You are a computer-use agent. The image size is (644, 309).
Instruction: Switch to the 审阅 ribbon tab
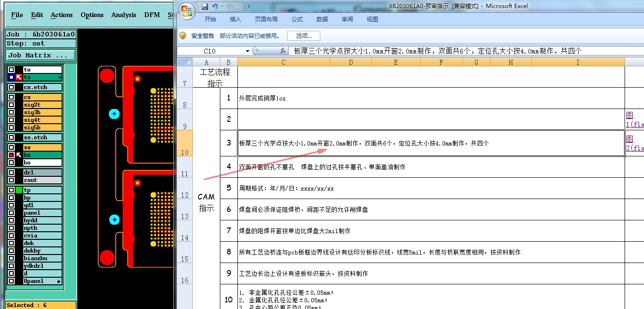tap(347, 19)
